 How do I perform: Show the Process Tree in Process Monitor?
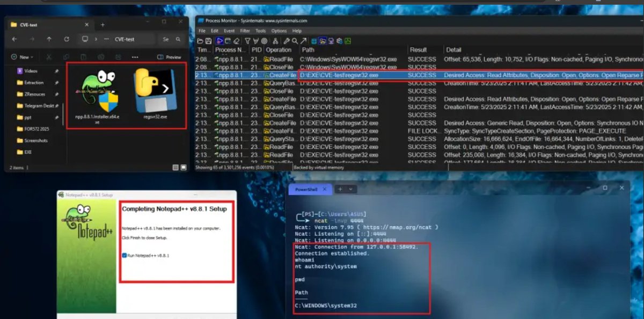(275, 41)
